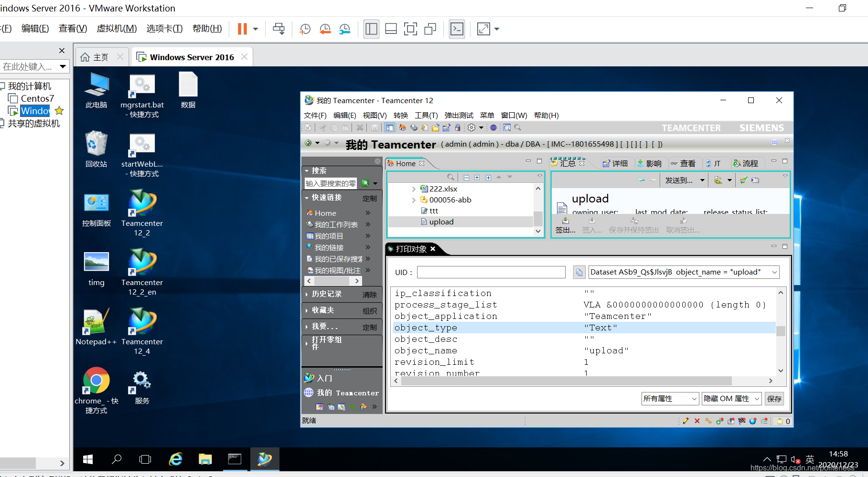Pause the virtual machine in VMware toolbar
Screen dimensions: 868x477
pos(242,29)
